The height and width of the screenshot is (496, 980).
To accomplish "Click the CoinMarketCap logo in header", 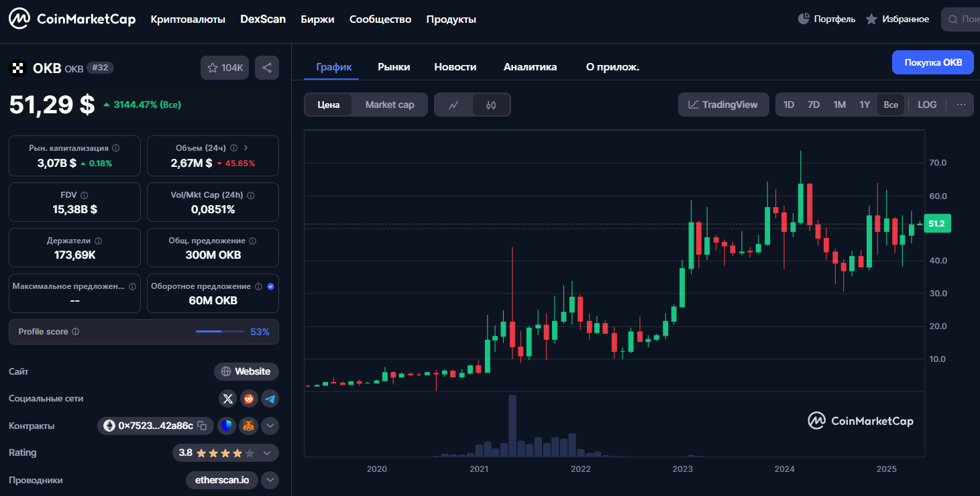I will [72, 19].
